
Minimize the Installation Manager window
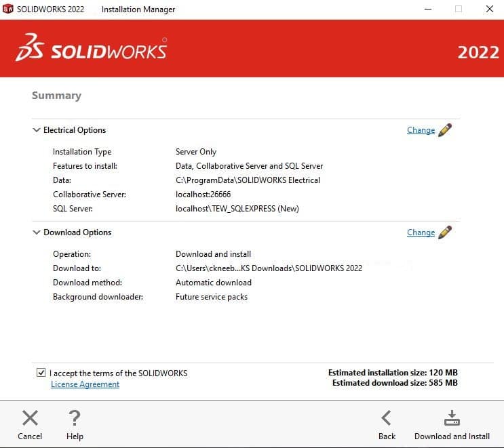[x=428, y=9]
